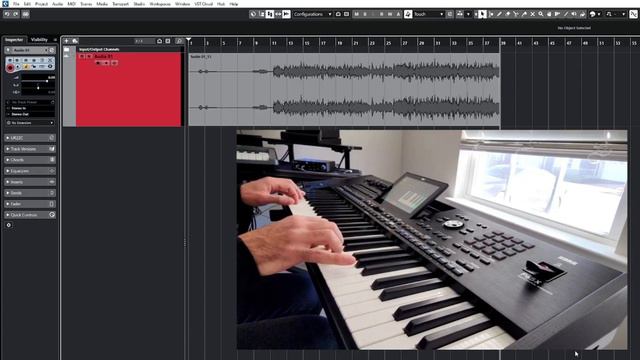Toggle record enable on Audio 01 inspector
This screenshot has width=640, height=360.
coord(10,68)
